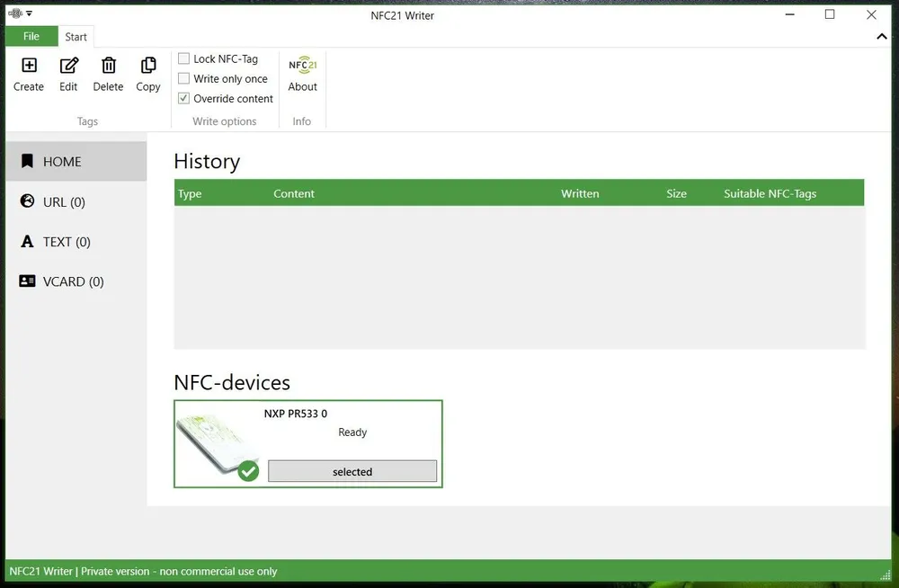This screenshot has height=588, width=899.
Task: Click the Delete tag icon
Action: pyautogui.click(x=108, y=67)
